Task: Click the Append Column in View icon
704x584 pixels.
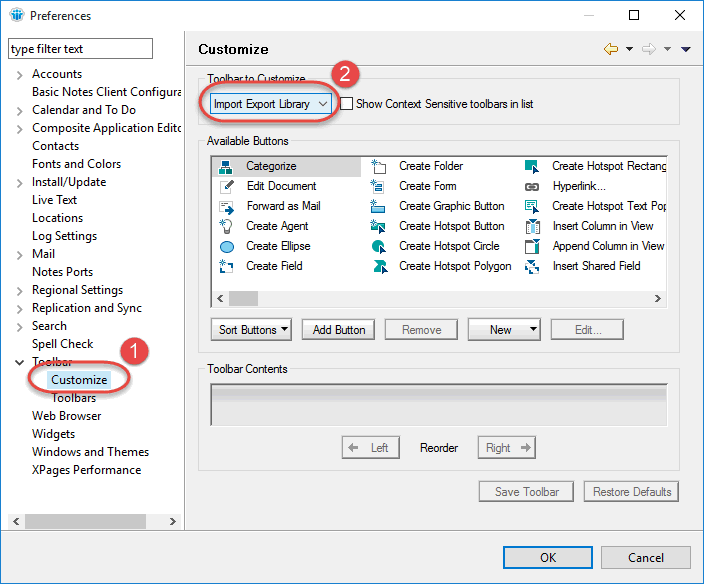Action: point(532,246)
